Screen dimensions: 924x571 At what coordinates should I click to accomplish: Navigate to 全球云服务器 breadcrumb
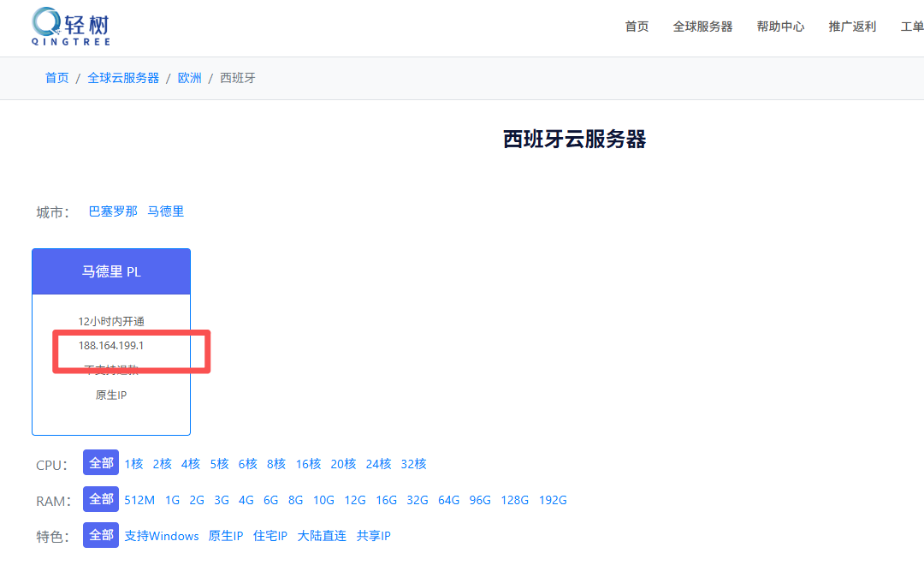click(x=123, y=78)
